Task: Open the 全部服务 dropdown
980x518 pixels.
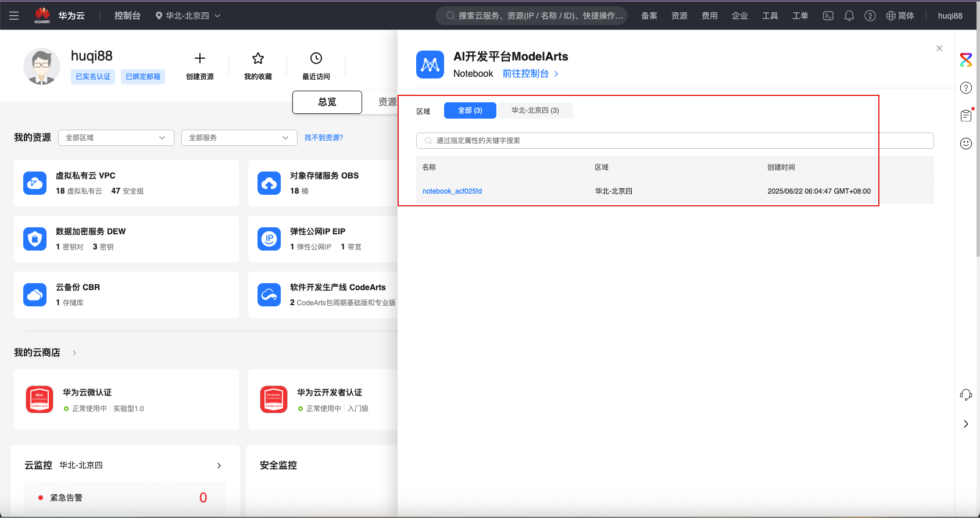Action: [x=239, y=138]
